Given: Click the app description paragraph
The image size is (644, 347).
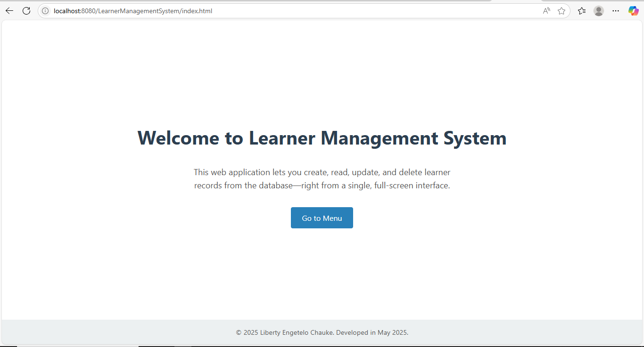Looking at the screenshot, I should pyautogui.click(x=322, y=178).
